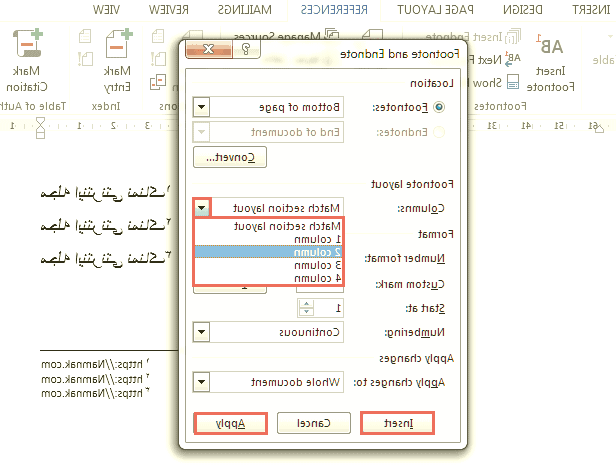Viewport: 616px width, 473px height.
Task: Click third https://Namnak.com footnote line
Action: (95, 393)
